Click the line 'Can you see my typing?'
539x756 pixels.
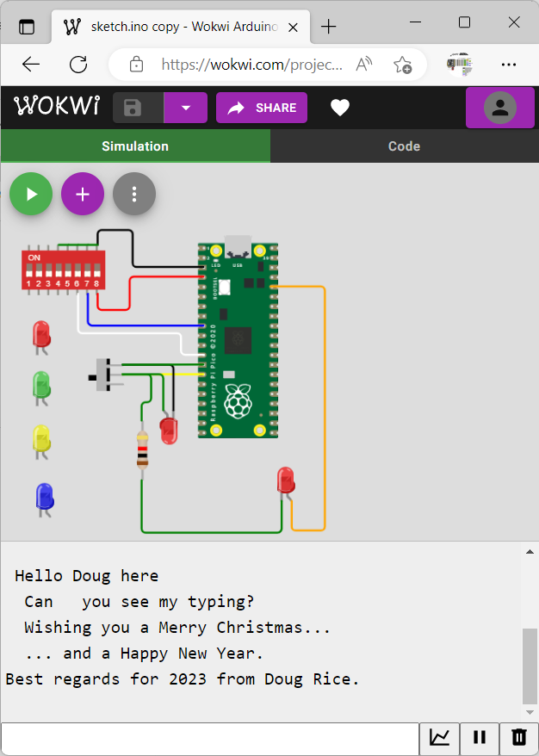[x=139, y=602]
